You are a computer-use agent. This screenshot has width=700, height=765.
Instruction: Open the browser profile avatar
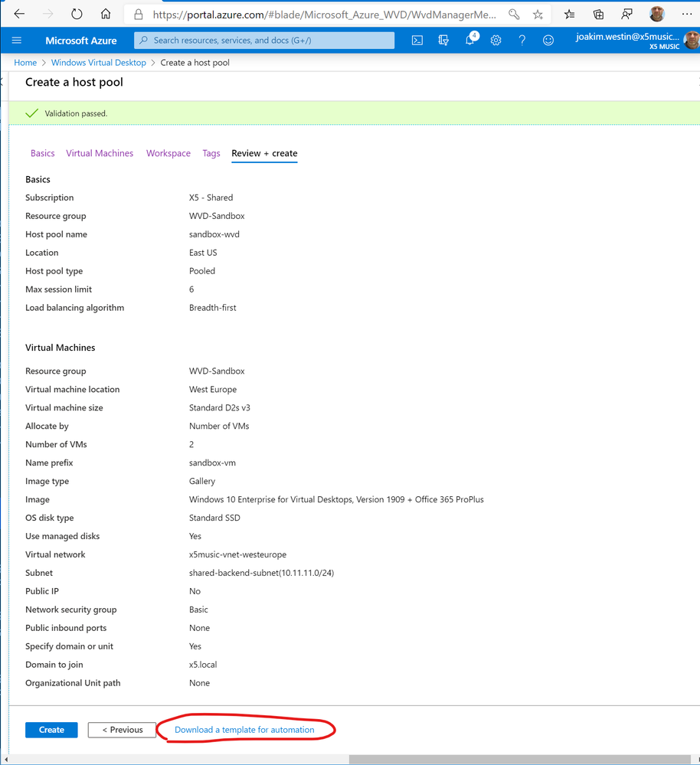pos(657,14)
